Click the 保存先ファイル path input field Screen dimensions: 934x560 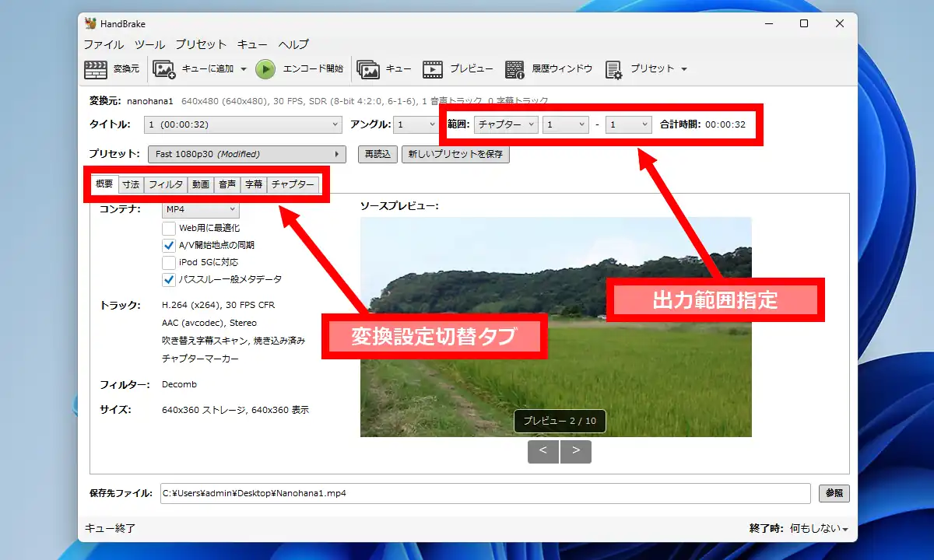pos(485,493)
